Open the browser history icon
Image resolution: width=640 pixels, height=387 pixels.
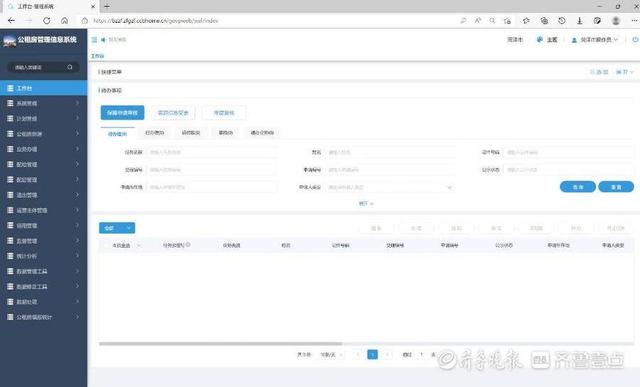click(562, 20)
